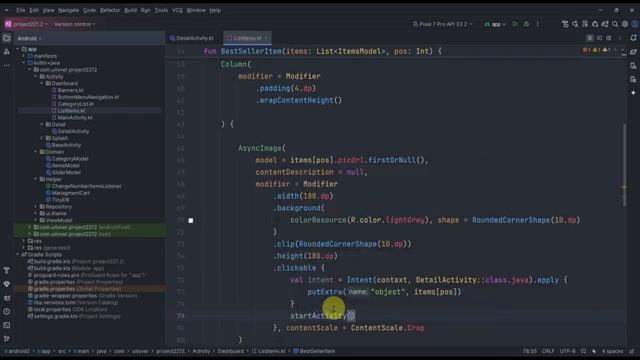Open the Device Manager icon in right sidebar
Viewport: 640px width, 360px height.
coord(633,65)
